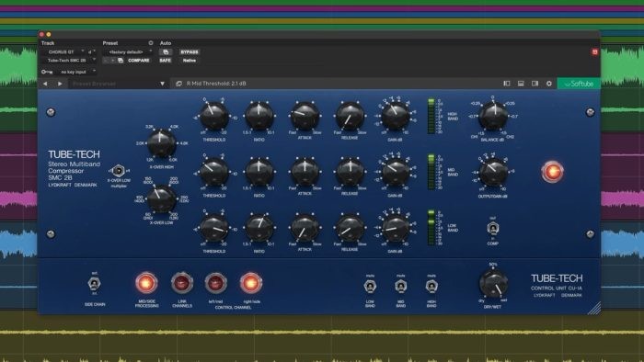Toggle the right/side control channel button
This screenshot has height=362, width=644.
251,282
